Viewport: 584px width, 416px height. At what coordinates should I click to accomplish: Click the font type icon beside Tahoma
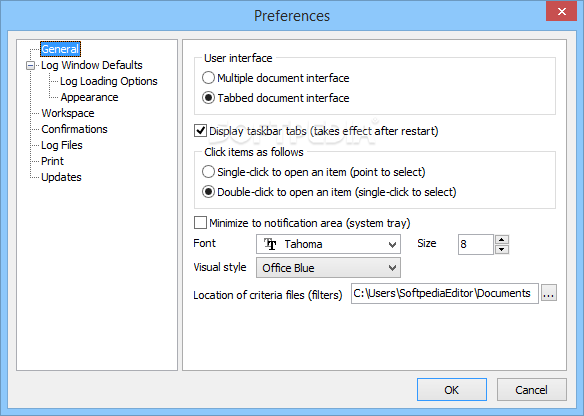[x=270, y=244]
